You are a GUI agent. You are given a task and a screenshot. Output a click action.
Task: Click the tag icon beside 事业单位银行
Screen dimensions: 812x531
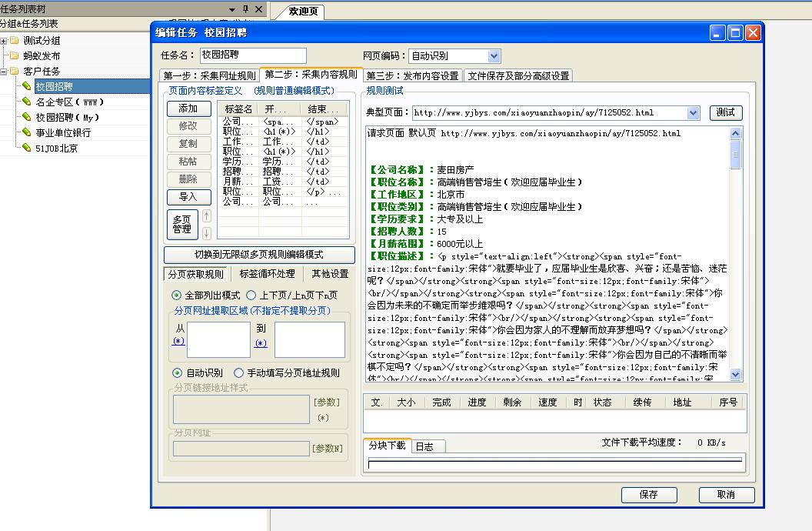point(26,132)
